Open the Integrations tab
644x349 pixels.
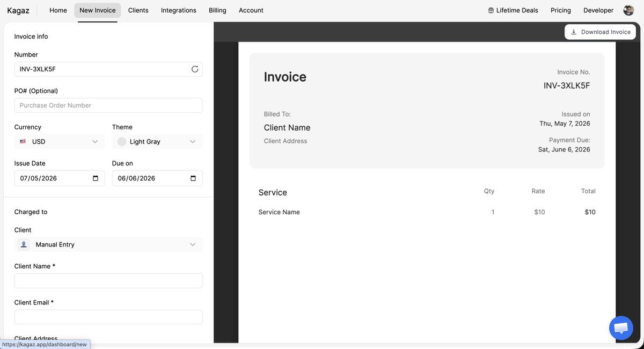[x=179, y=10]
